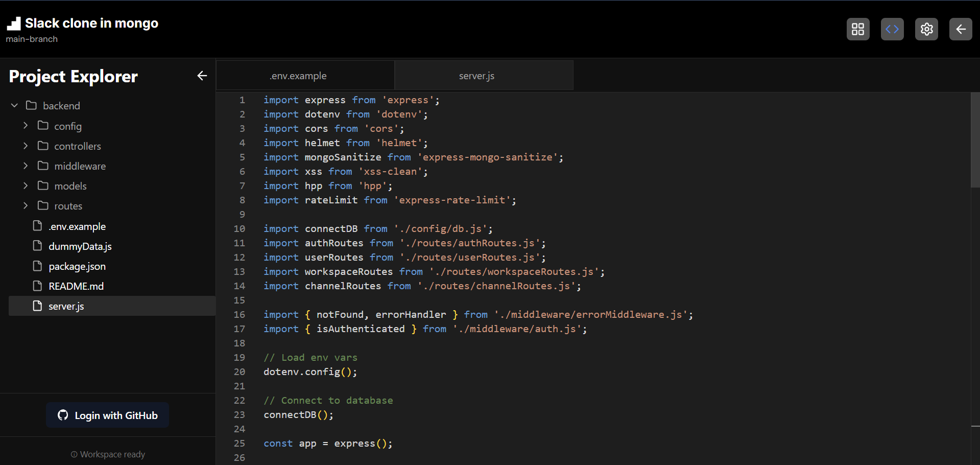Open the controllers folder label
The image size is (980, 465).
point(78,146)
